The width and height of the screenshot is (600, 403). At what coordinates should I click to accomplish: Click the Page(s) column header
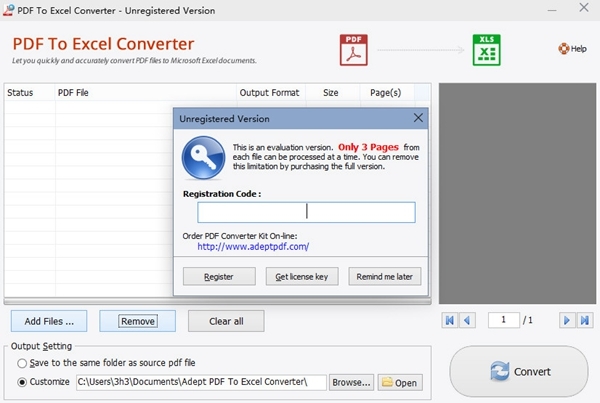coord(387,93)
